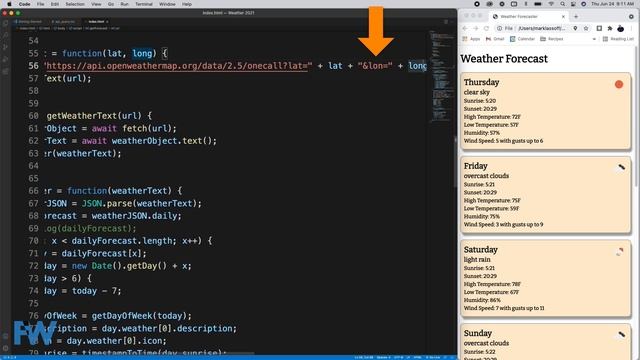The height and width of the screenshot is (360, 640).
Task: Open Control Center in menu bar
Action: click(573, 4)
